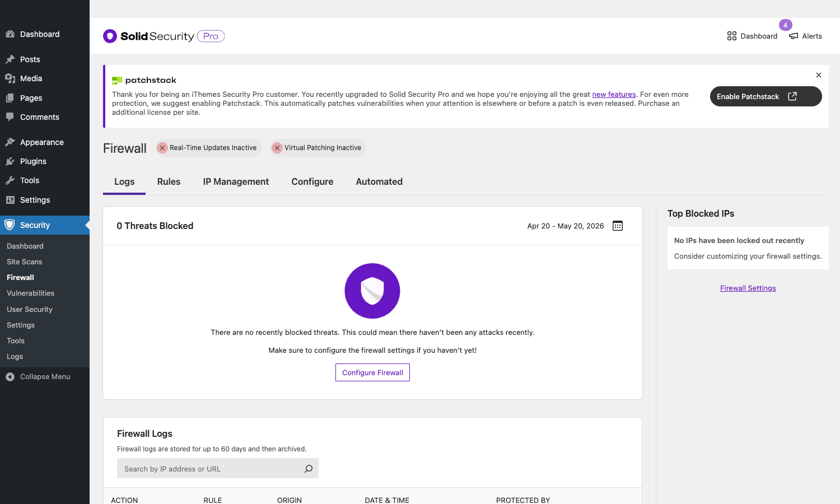Screen dimensions: 840x504
Task: Click the WordPress Settings sliders icon
Action: click(10, 200)
